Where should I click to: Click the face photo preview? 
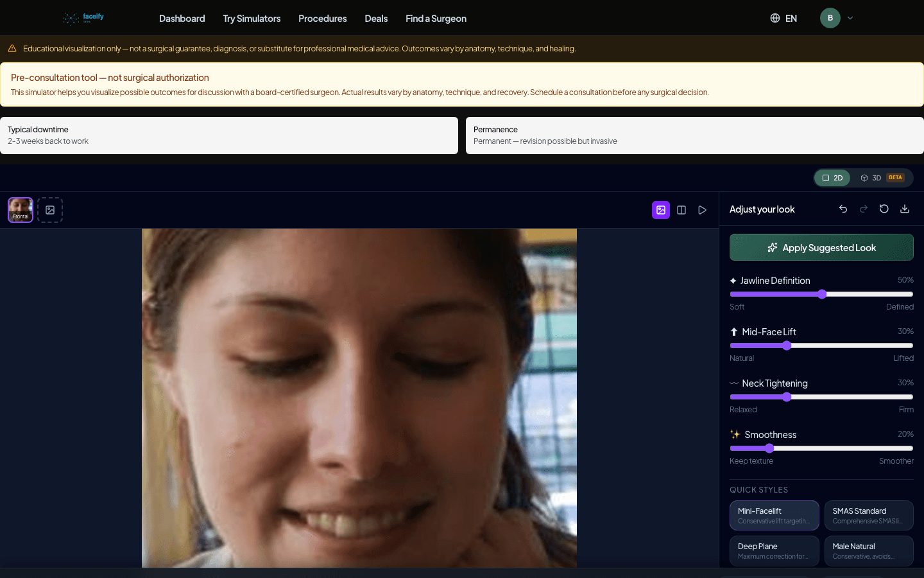359,398
